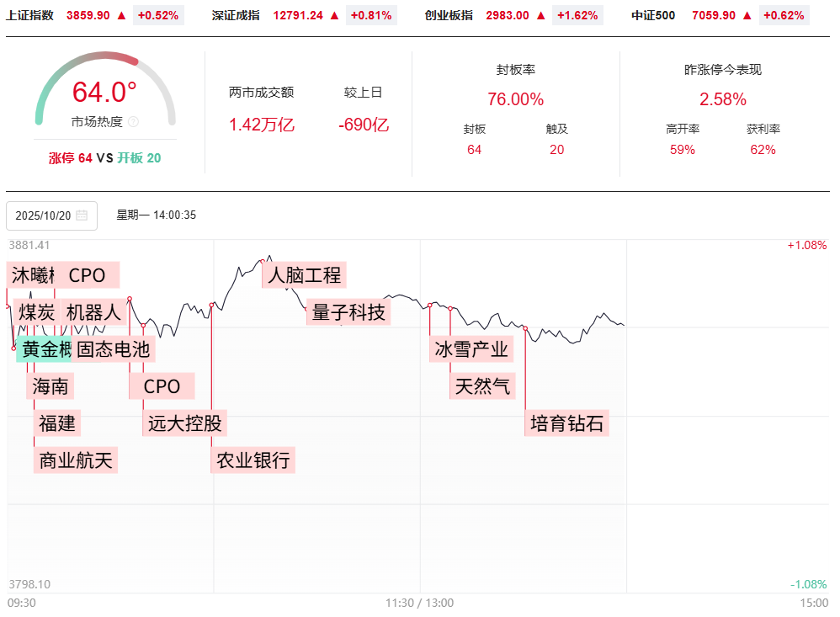This screenshot has width=840, height=617.
Task: Click the 64.0° market heat gauge
Action: 105,91
